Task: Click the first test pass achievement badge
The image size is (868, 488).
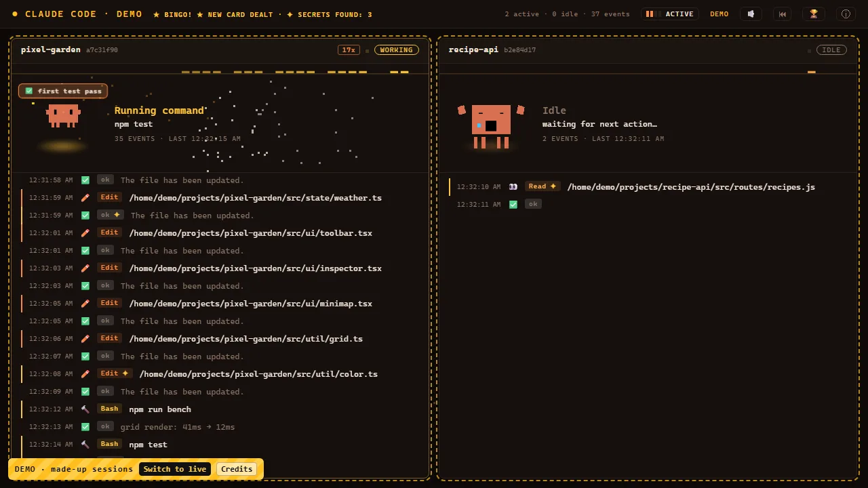Action: tap(63, 91)
